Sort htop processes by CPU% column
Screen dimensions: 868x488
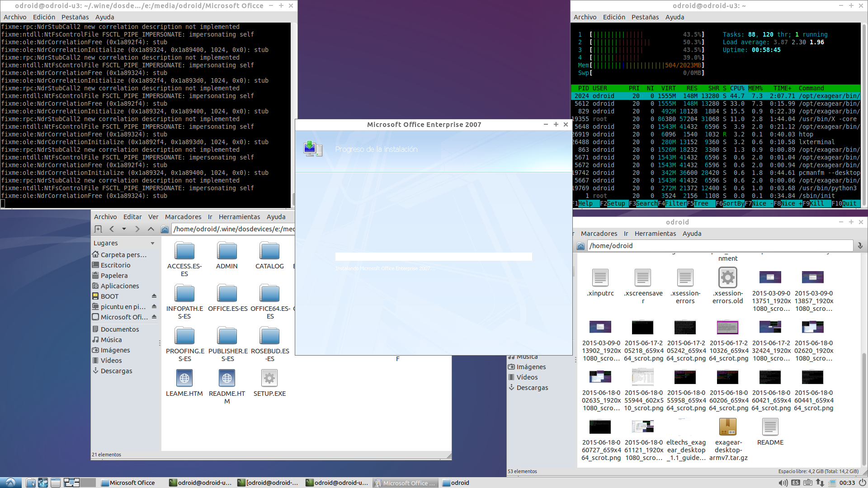click(737, 89)
